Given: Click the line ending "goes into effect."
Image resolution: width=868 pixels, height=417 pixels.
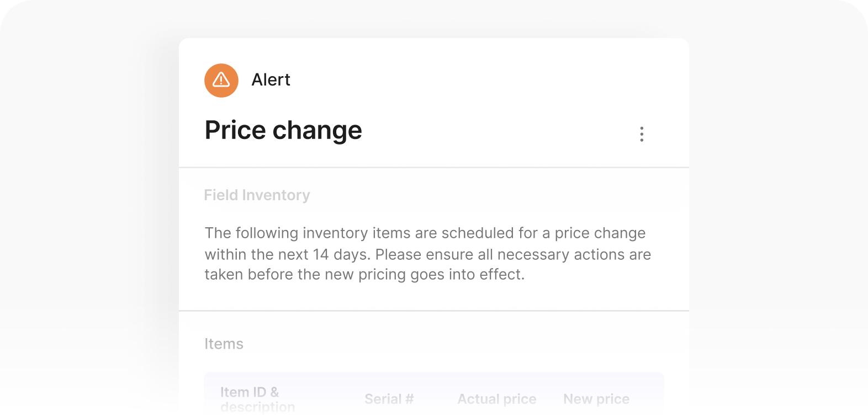Looking at the screenshot, I should tap(364, 275).
